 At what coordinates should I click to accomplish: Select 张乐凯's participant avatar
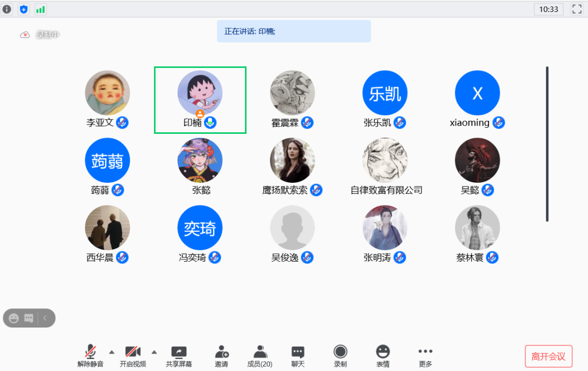[x=385, y=93]
